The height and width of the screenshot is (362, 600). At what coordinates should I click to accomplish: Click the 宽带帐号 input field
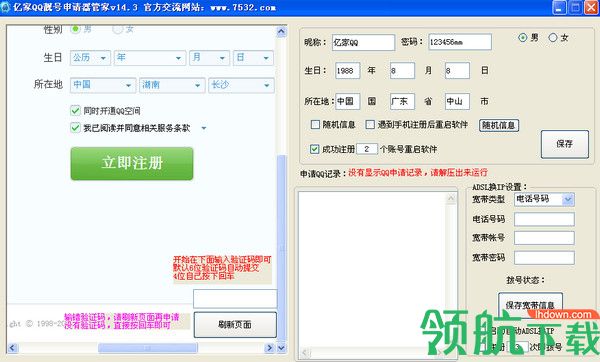(x=544, y=238)
